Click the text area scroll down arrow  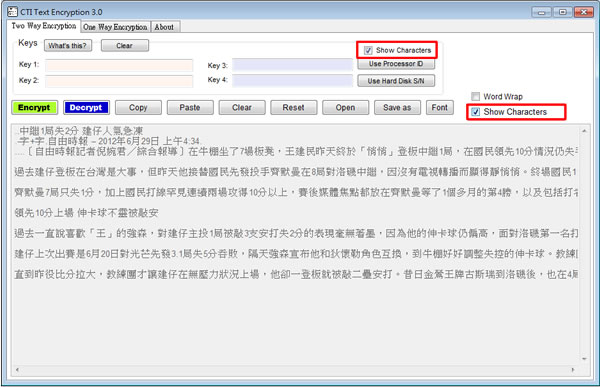click(584, 359)
